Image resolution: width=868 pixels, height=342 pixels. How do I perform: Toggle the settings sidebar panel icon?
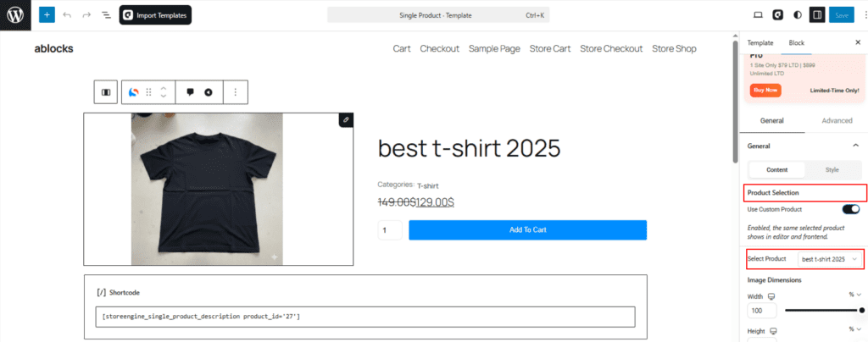[x=816, y=15]
